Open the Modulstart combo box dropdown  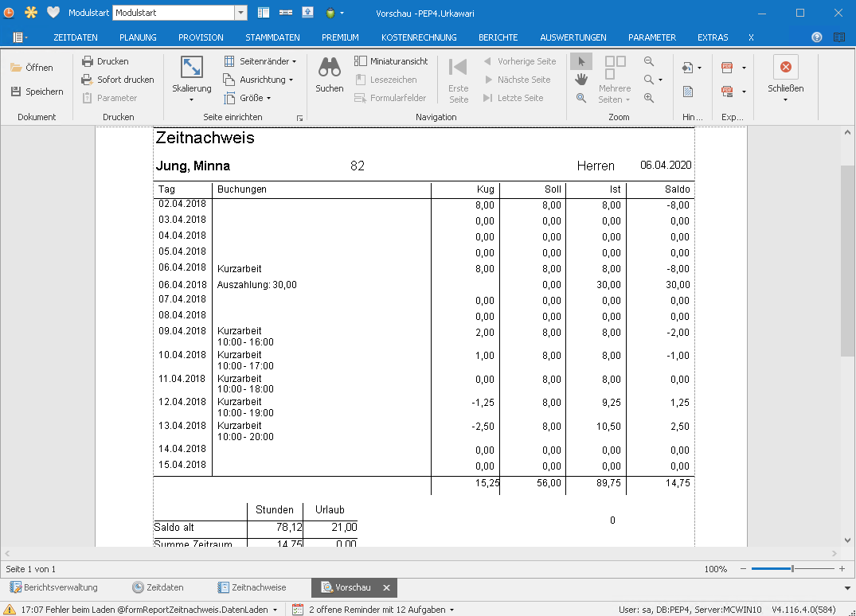tap(240, 13)
